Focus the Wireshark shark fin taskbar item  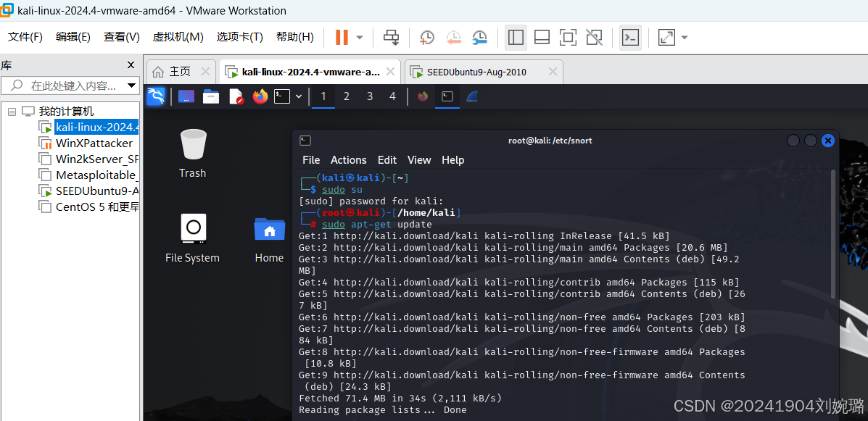pos(471,97)
